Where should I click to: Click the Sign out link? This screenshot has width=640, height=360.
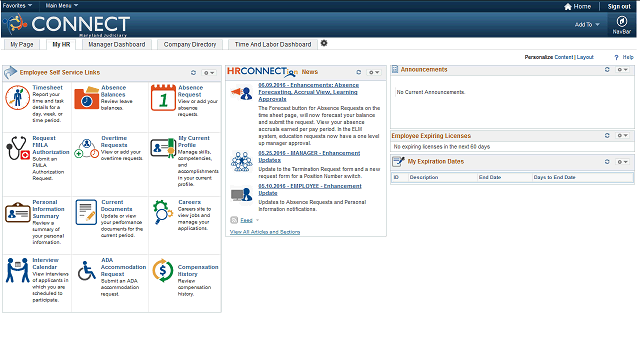coord(619,7)
